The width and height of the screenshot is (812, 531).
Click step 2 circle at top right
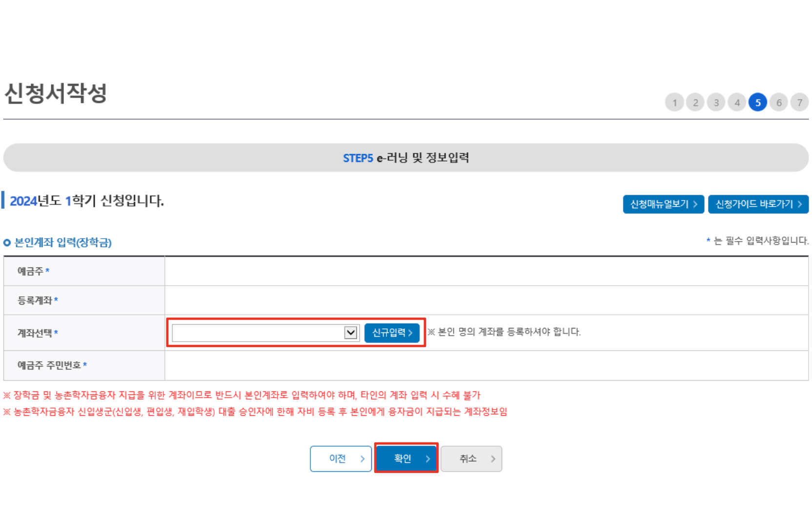(x=695, y=102)
